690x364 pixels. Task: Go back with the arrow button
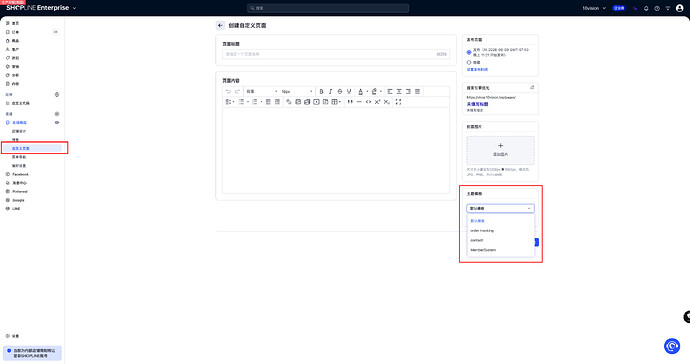pyautogui.click(x=220, y=26)
